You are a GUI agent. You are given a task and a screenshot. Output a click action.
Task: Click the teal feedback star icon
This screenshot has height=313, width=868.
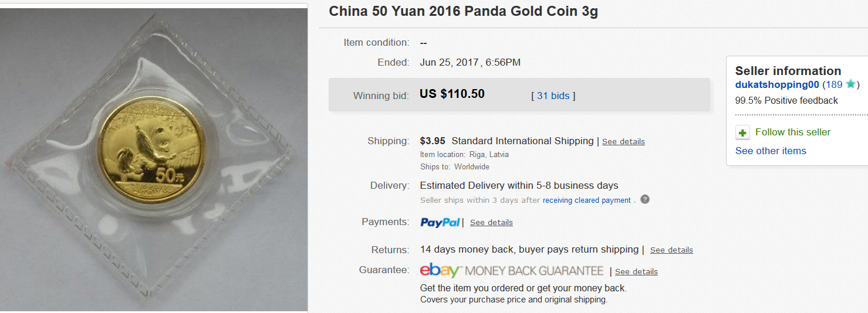850,84
